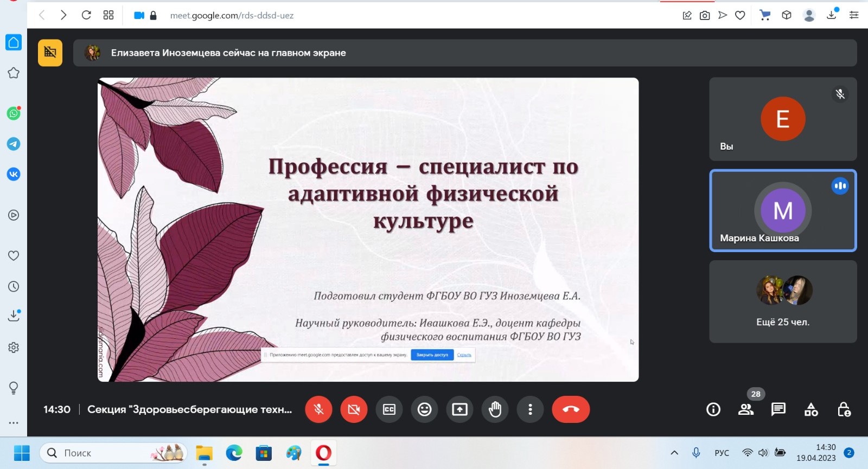
Task: Open browser send/flow arrow icon
Action: (x=723, y=15)
